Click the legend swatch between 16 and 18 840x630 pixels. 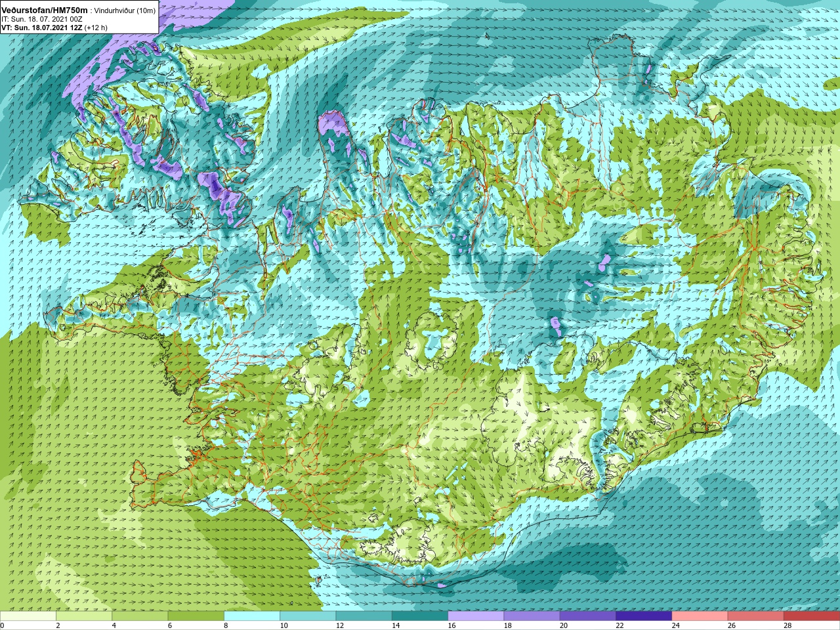476,616
